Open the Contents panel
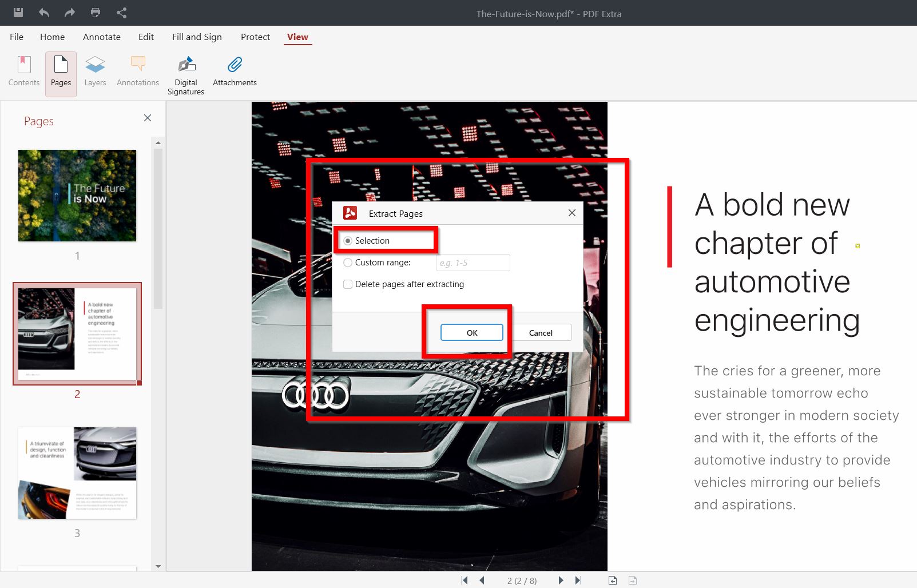The width and height of the screenshot is (917, 588). pos(24,72)
